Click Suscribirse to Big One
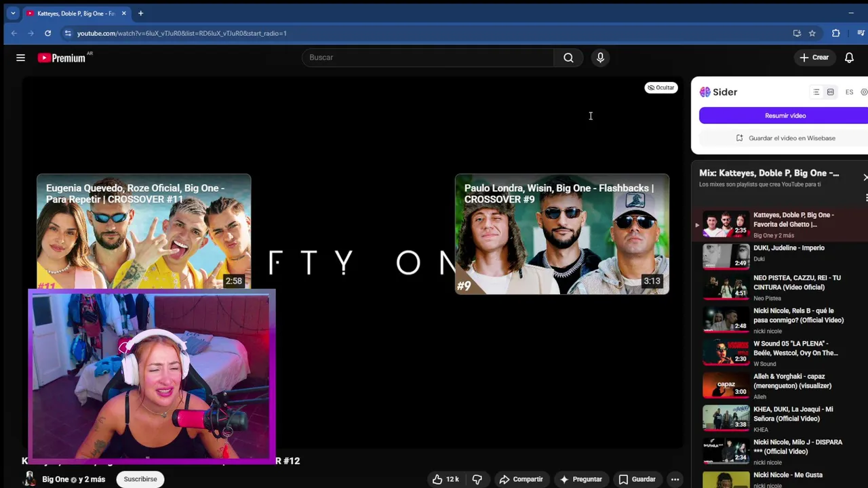This screenshot has height=488, width=868. click(x=140, y=479)
